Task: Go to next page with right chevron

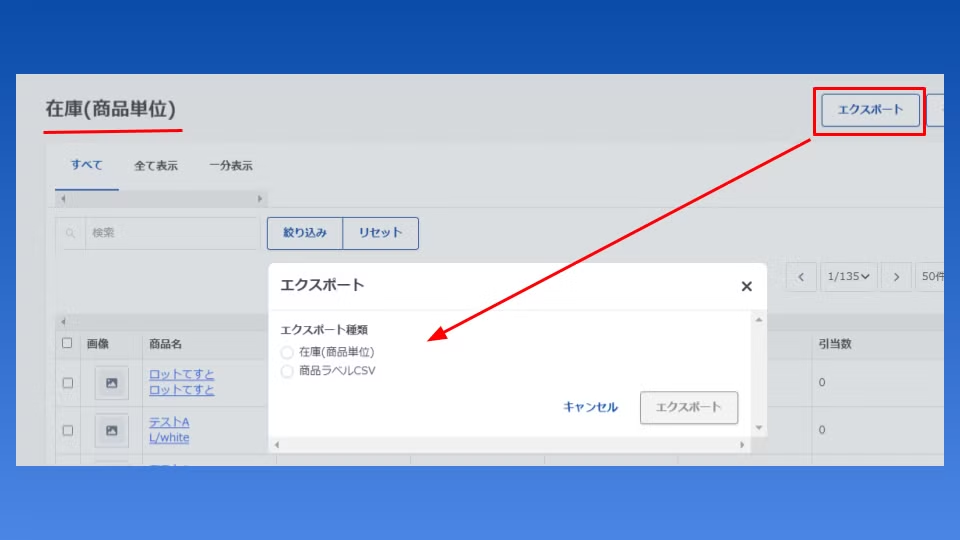Action: coord(896,277)
